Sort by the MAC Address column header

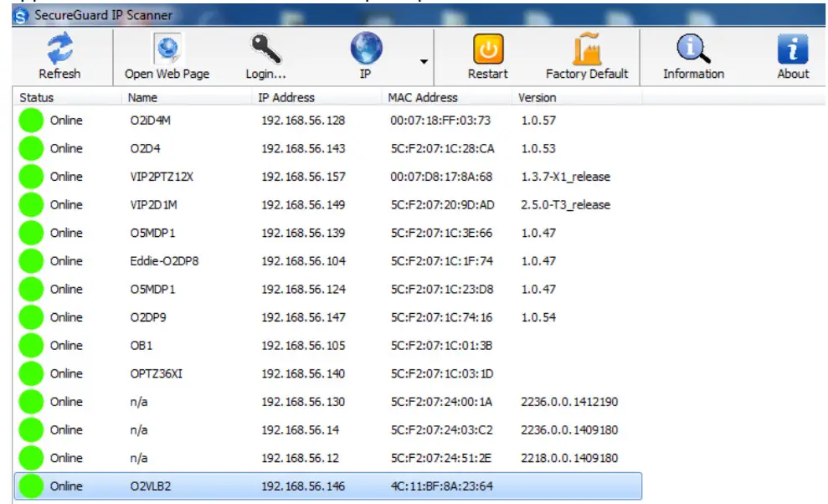click(423, 98)
